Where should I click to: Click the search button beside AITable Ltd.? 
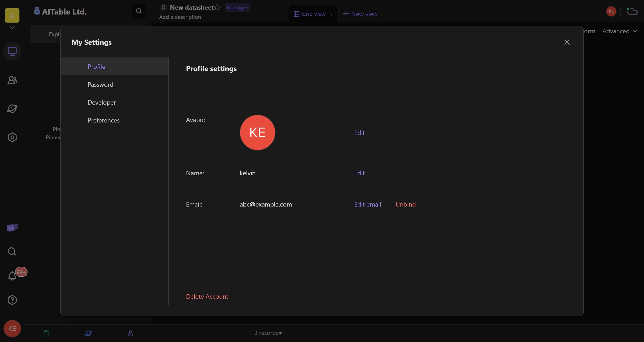[x=139, y=11]
